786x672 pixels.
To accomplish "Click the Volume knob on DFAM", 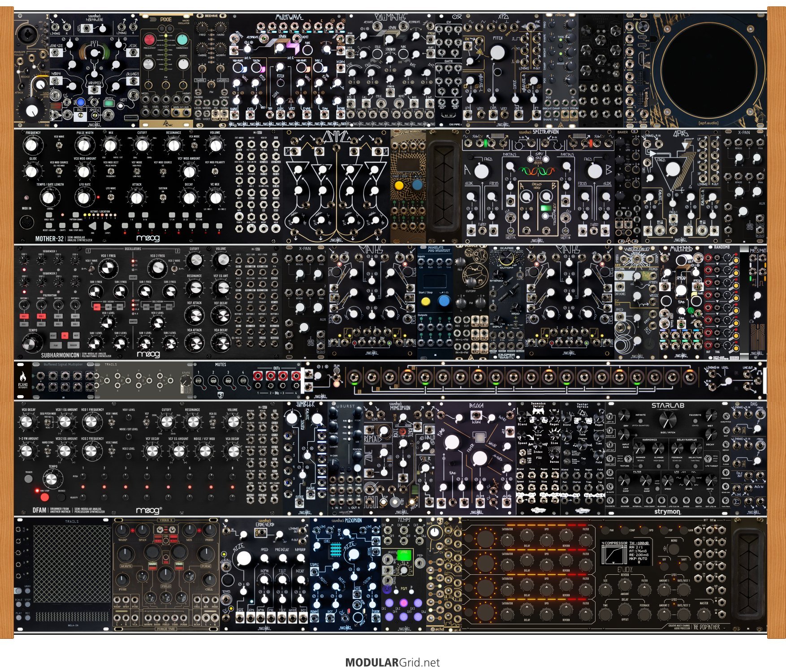I will [x=233, y=422].
